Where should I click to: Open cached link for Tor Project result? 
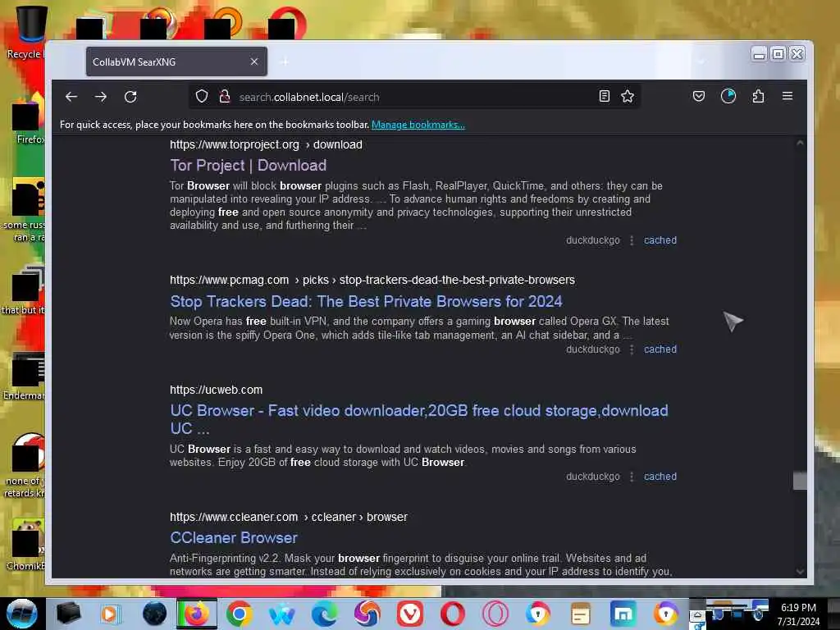tap(660, 240)
